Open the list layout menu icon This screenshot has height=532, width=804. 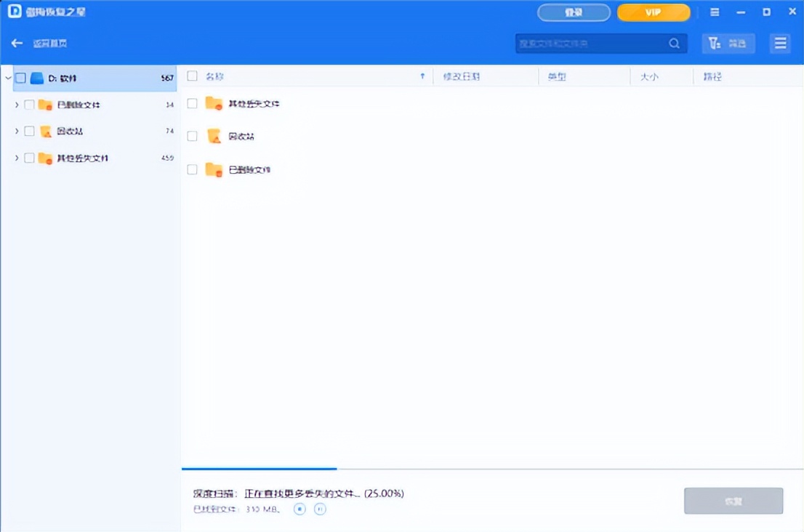pyautogui.click(x=780, y=43)
